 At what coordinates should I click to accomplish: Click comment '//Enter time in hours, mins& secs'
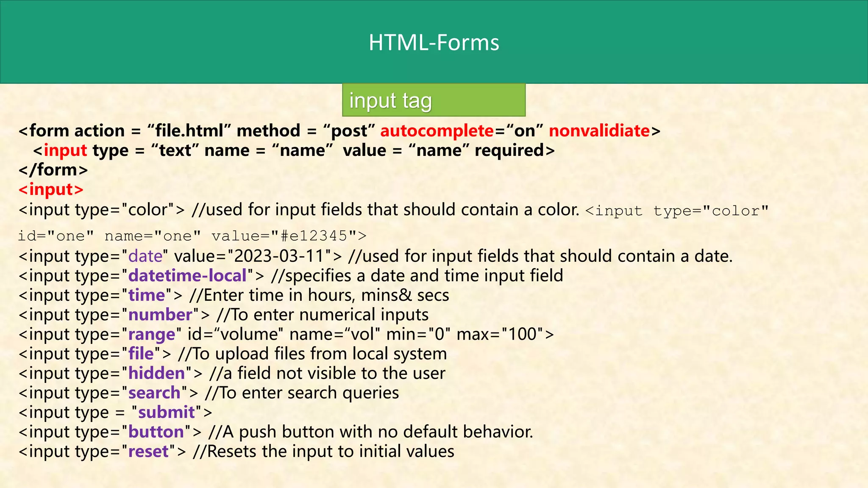click(x=319, y=295)
